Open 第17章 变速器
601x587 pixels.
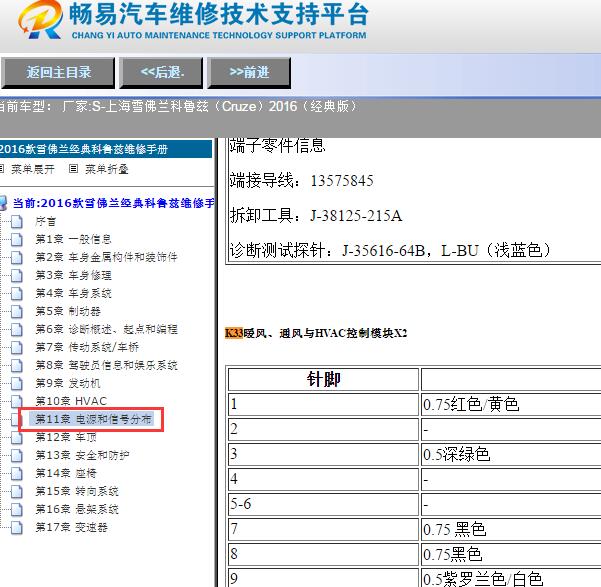[x=71, y=527]
